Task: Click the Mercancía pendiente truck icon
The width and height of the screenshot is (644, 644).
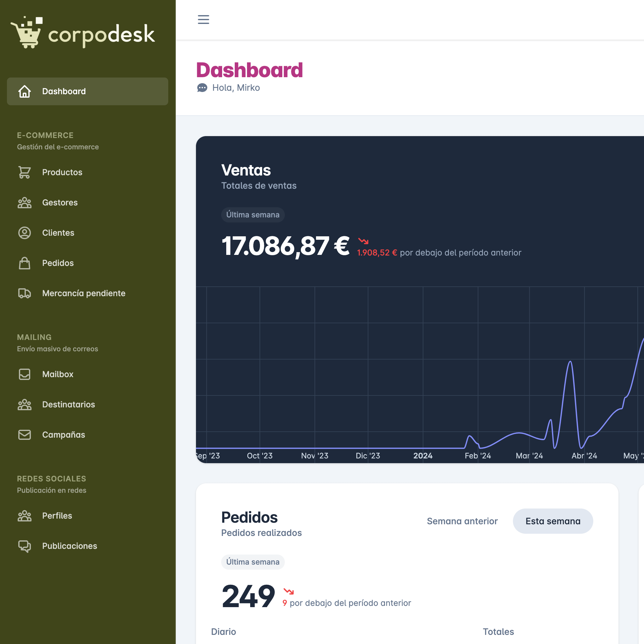Action: [x=24, y=293]
